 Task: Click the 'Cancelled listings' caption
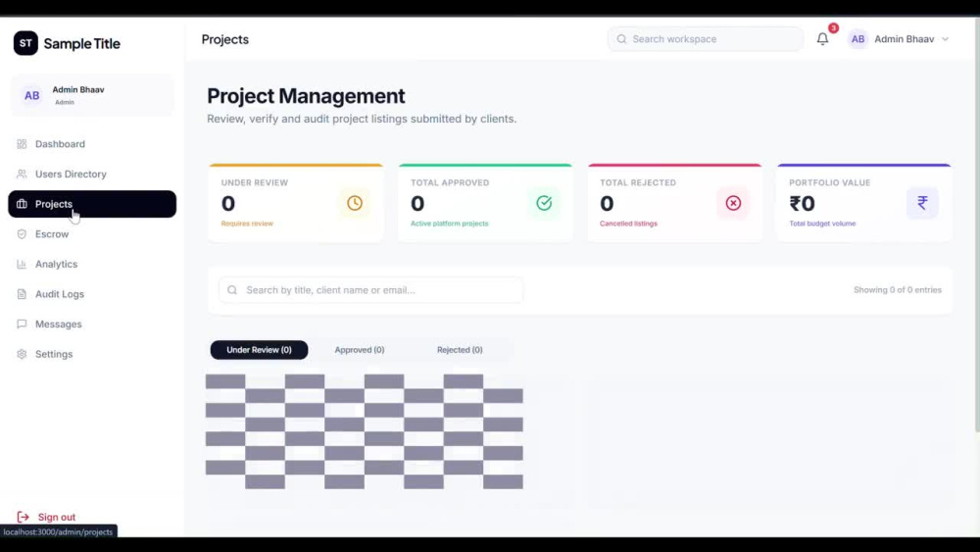628,224
